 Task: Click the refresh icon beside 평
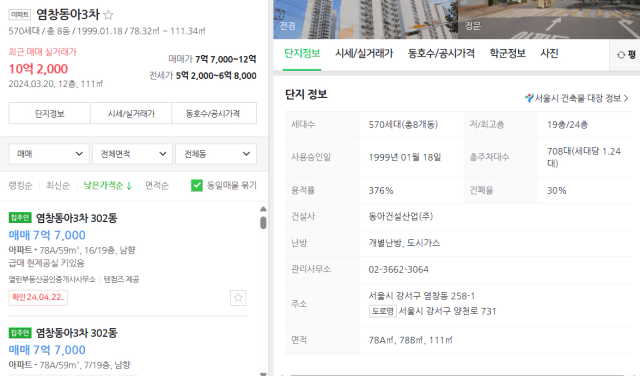621,55
